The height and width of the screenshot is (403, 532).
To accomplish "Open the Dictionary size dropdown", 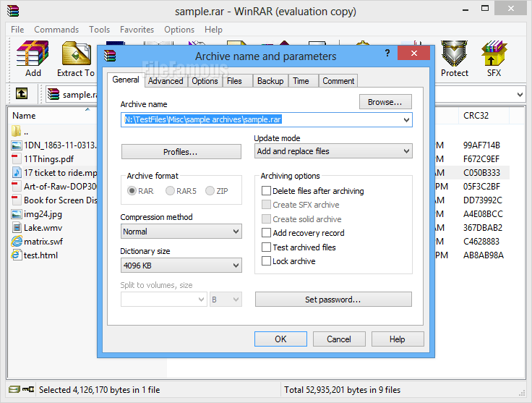I will click(x=181, y=266).
